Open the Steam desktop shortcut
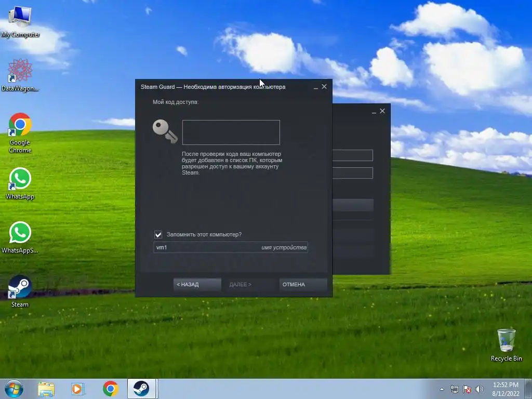Screen dimensions: 532x399 pos(20,291)
